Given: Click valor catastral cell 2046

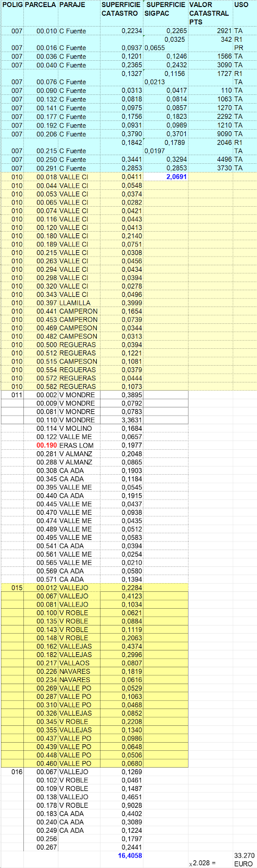Looking at the screenshot, I should 224,143.
